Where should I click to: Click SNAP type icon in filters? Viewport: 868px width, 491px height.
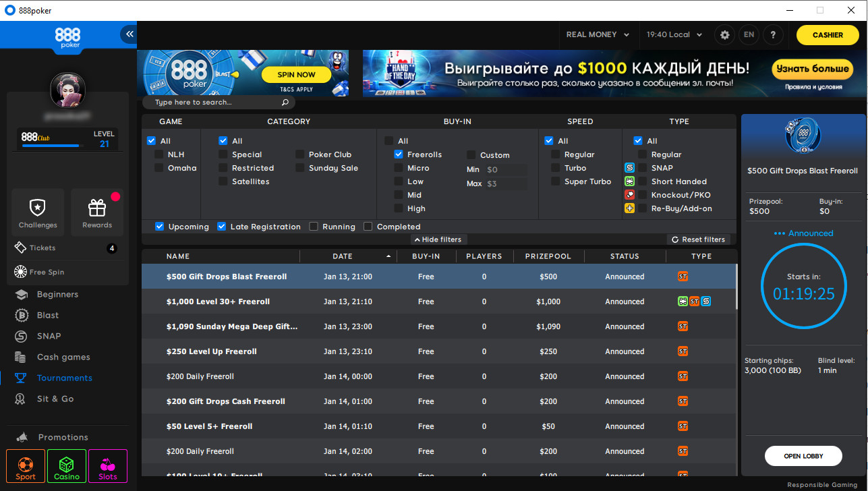click(x=630, y=168)
